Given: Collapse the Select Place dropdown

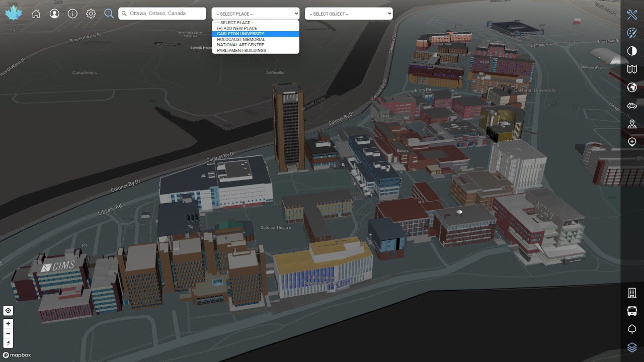Looking at the screenshot, I should click(x=256, y=14).
